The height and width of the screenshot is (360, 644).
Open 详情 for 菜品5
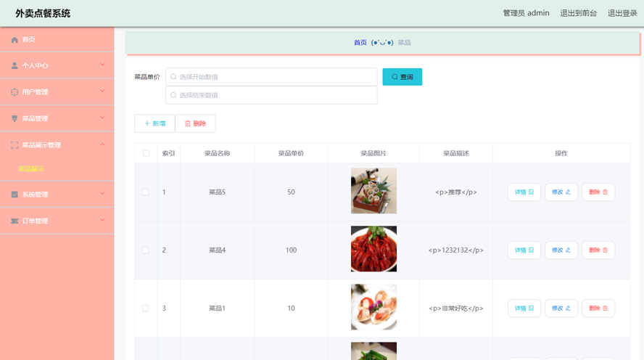coord(524,192)
